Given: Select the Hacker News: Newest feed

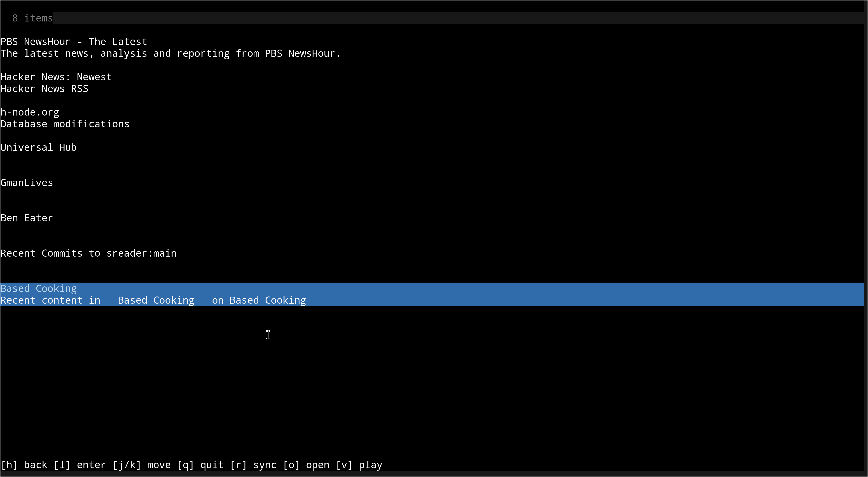Looking at the screenshot, I should coord(56,77).
